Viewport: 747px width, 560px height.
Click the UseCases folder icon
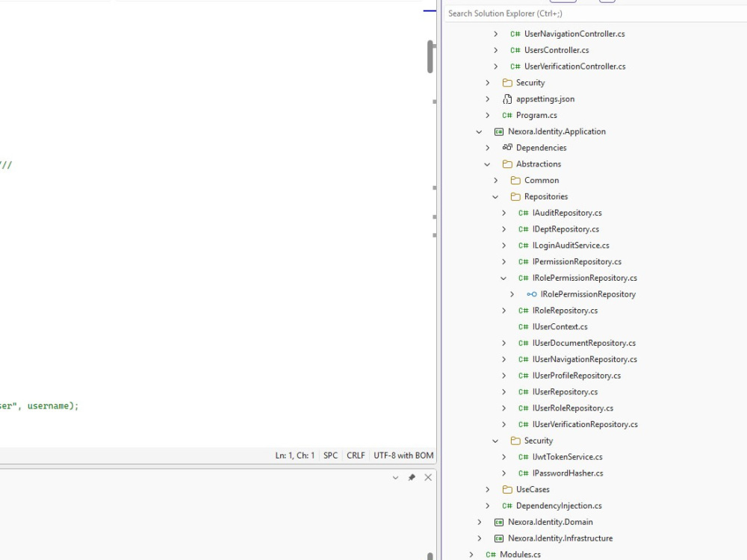pos(507,490)
